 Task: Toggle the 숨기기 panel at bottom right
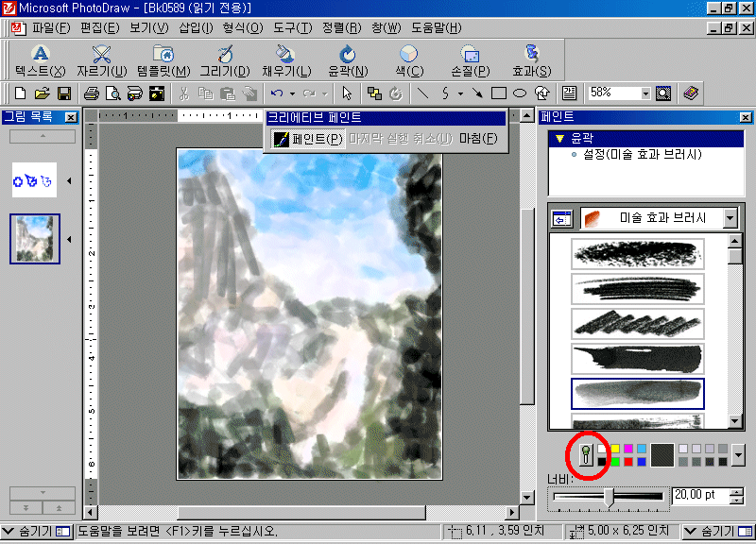tap(718, 532)
